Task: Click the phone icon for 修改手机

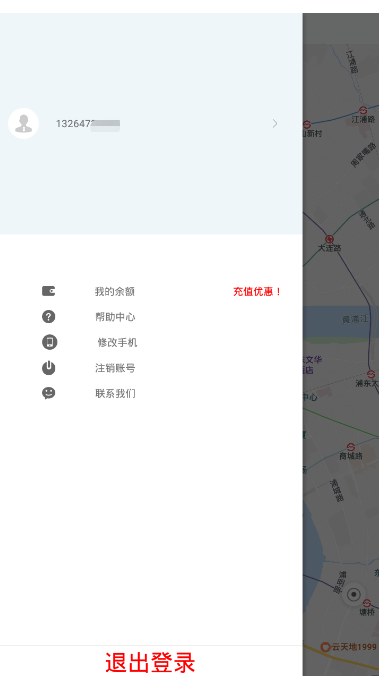Action: click(49, 342)
